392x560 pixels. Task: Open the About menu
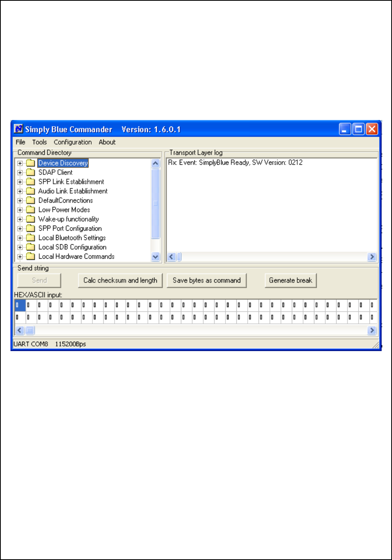click(x=107, y=142)
